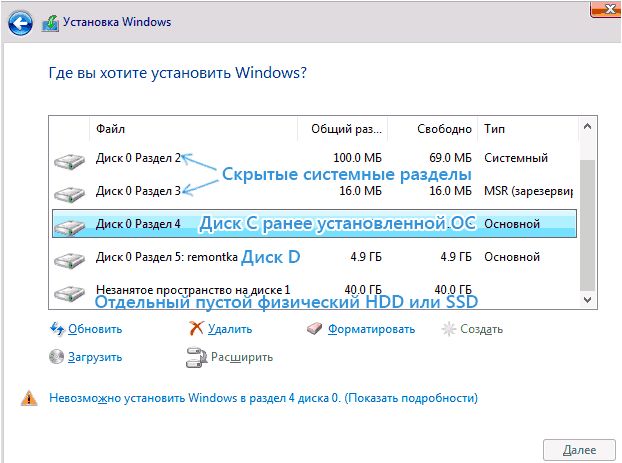Format partition with Форматировать link

click(x=371, y=329)
